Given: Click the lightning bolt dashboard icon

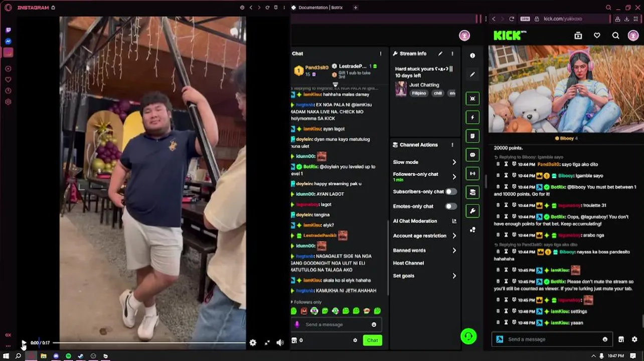Looking at the screenshot, I should click(x=472, y=117).
